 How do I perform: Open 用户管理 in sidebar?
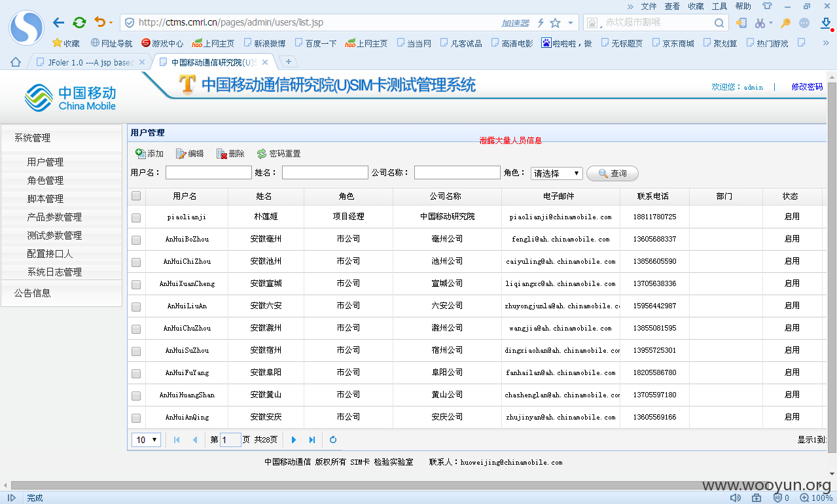click(45, 162)
